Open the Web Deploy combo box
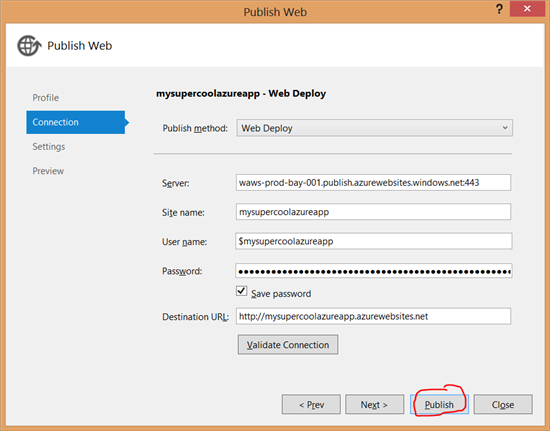The image size is (550, 431). point(374,128)
